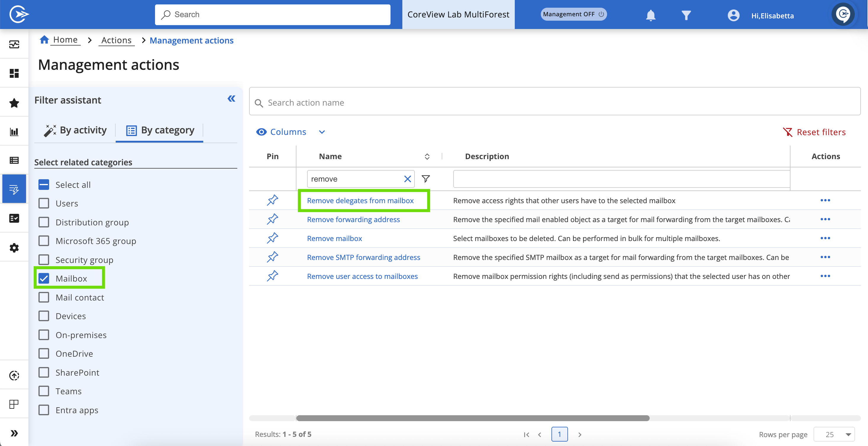The image size is (868, 446).
Task: Check the Distribution group category
Action: coord(44,222)
